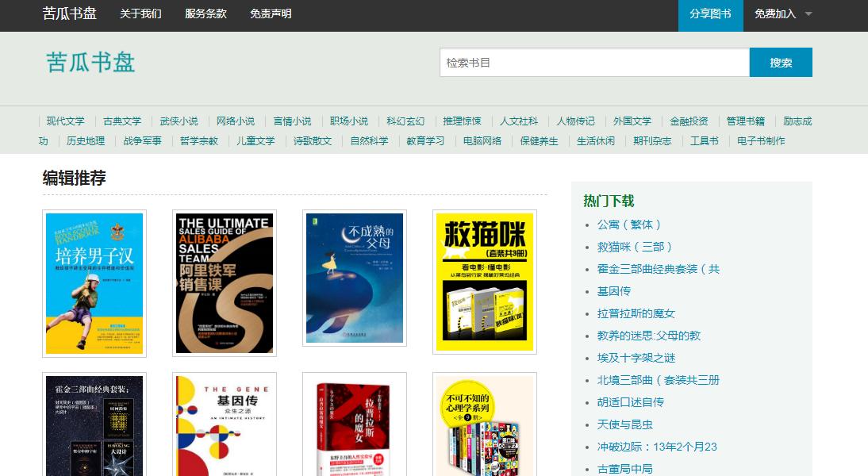Viewport: 868px width, 476px height.
Task: Click the 分享图书 button
Action: 710,15
